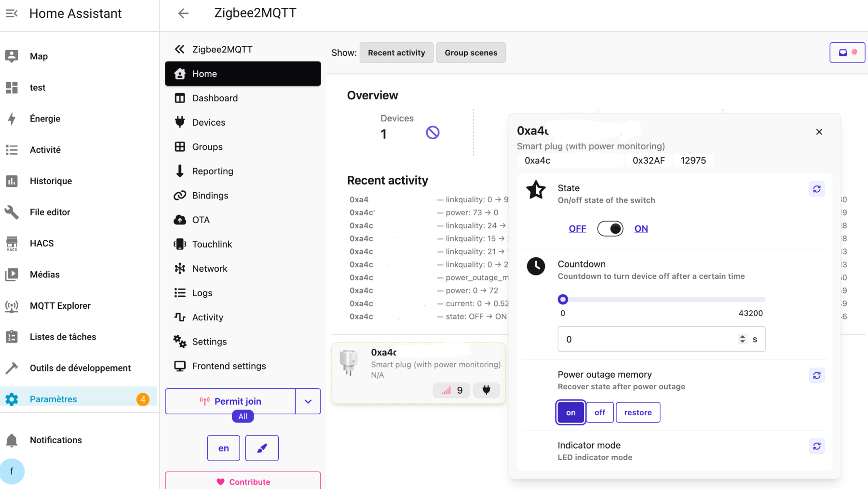Click the plug icon on device card

[486, 390]
